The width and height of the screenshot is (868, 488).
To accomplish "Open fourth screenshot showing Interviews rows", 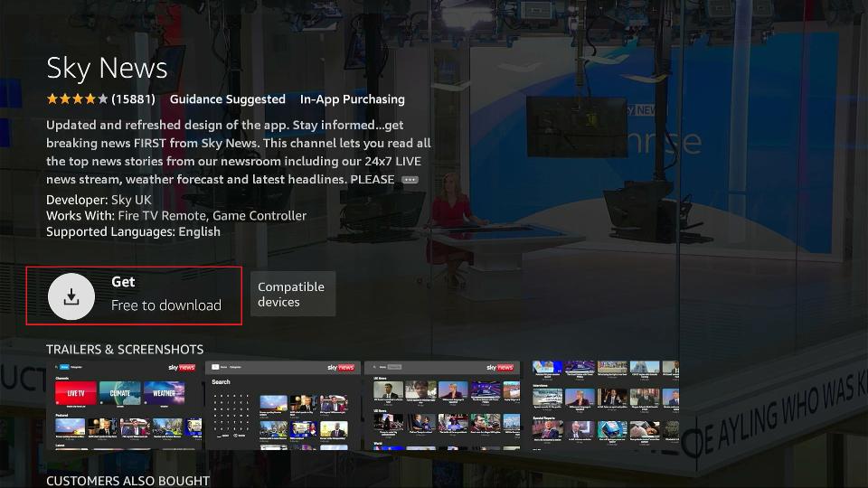I will tap(601, 406).
